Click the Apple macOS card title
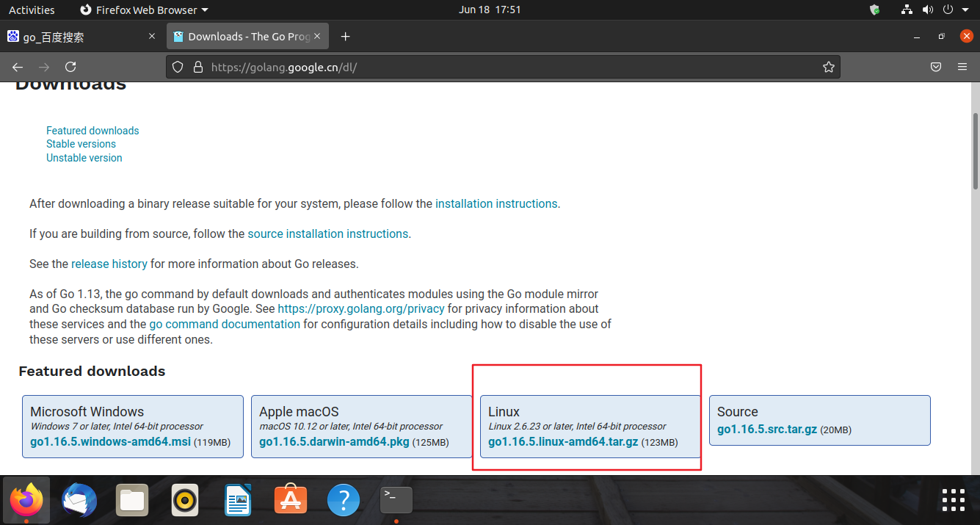This screenshot has width=980, height=525. [x=299, y=412]
